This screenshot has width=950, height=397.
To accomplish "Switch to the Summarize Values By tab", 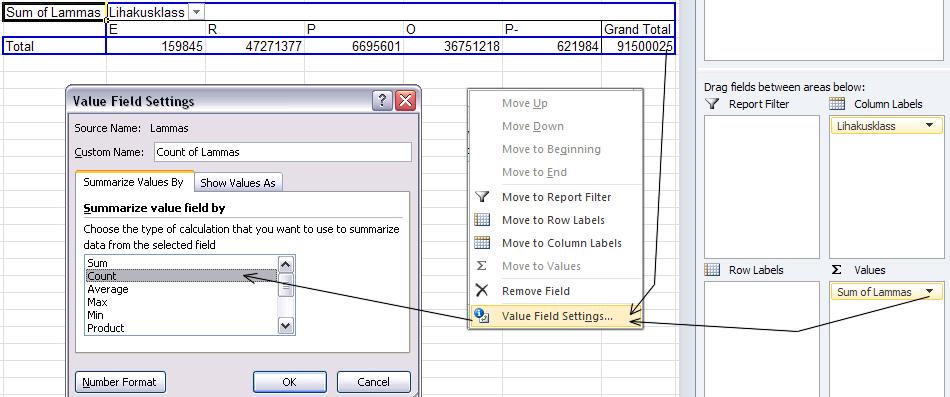I will click(x=133, y=182).
